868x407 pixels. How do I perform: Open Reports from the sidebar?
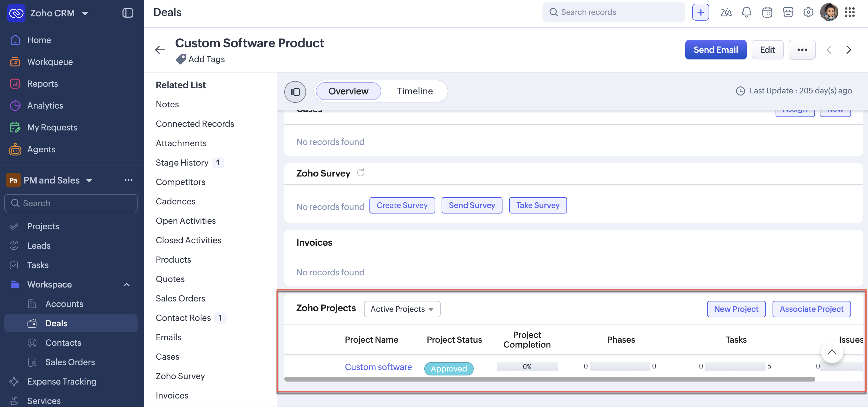tap(42, 84)
